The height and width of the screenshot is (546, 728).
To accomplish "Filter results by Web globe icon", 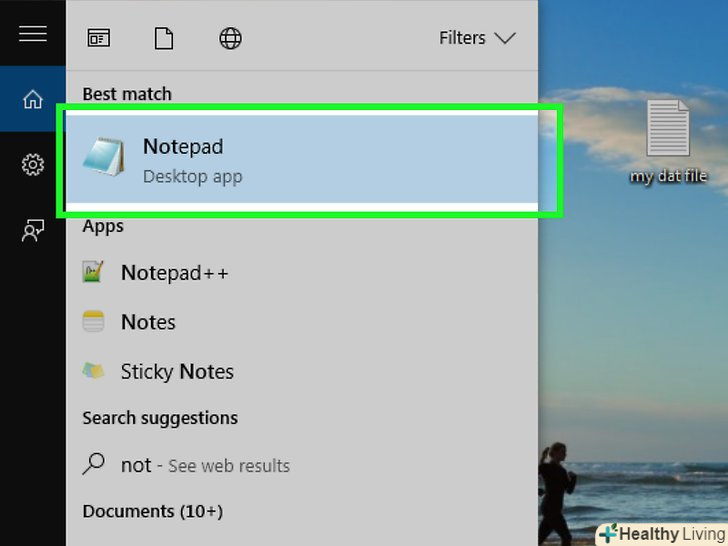I will (x=230, y=38).
